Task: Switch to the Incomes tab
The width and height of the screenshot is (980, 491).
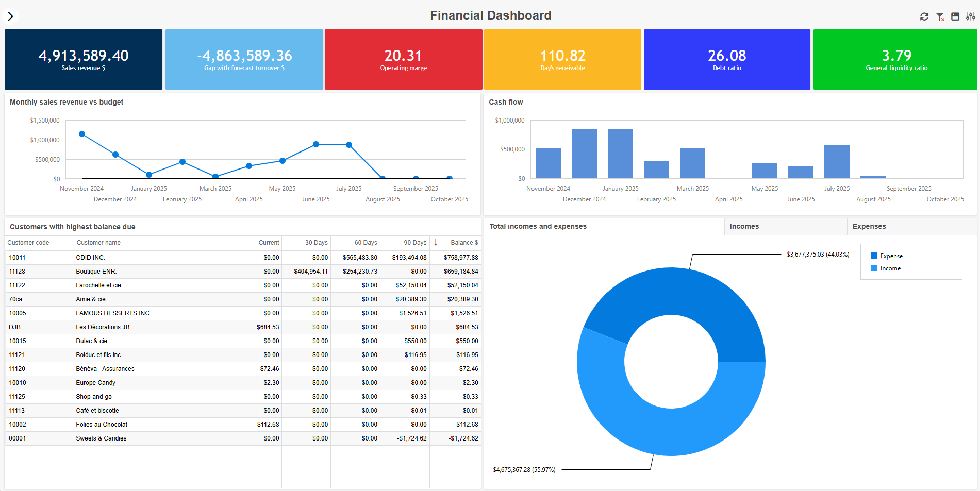Action: click(744, 226)
